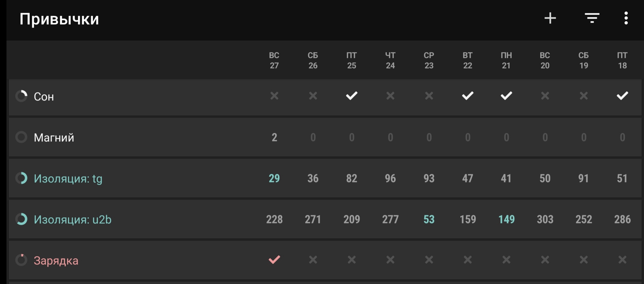Toggle Сон checkmark for Friday 18
The height and width of the screenshot is (284, 644).
tap(622, 96)
